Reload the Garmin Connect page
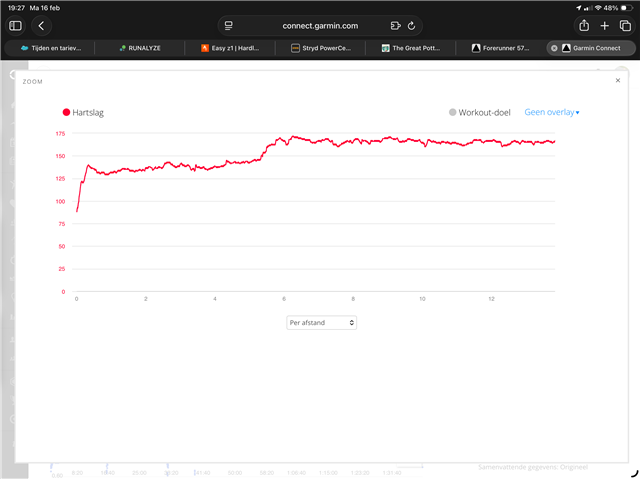The width and height of the screenshot is (640, 479). click(x=412, y=25)
